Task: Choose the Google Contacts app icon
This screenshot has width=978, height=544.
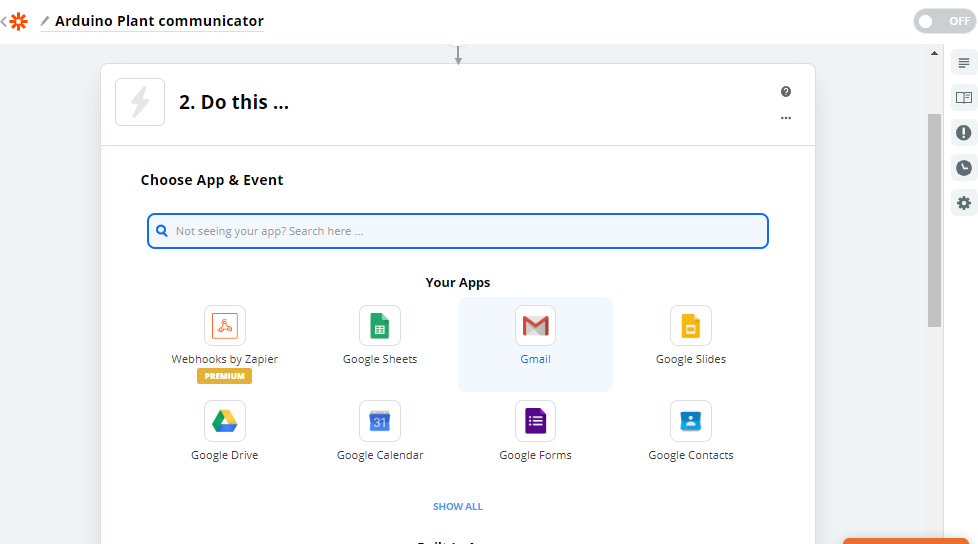Action: [x=690, y=421]
